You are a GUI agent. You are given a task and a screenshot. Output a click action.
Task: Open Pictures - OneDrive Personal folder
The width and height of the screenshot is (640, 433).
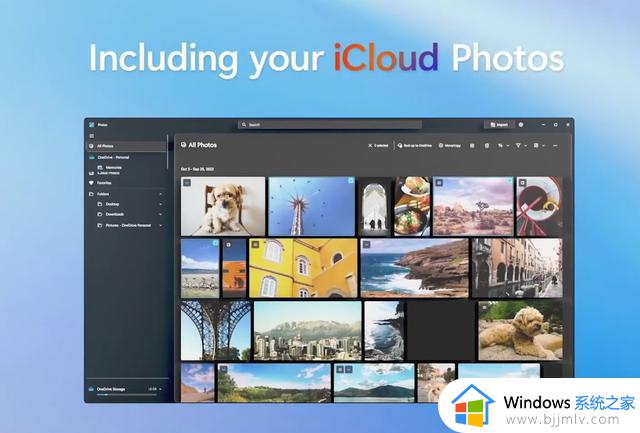[x=128, y=225]
